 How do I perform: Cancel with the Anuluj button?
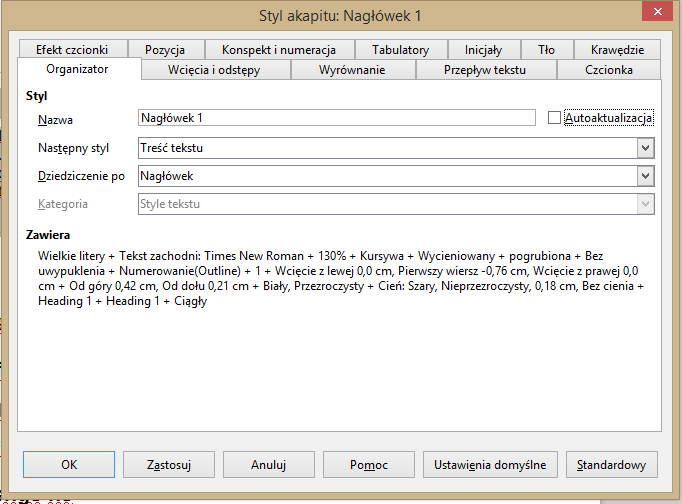(x=269, y=464)
